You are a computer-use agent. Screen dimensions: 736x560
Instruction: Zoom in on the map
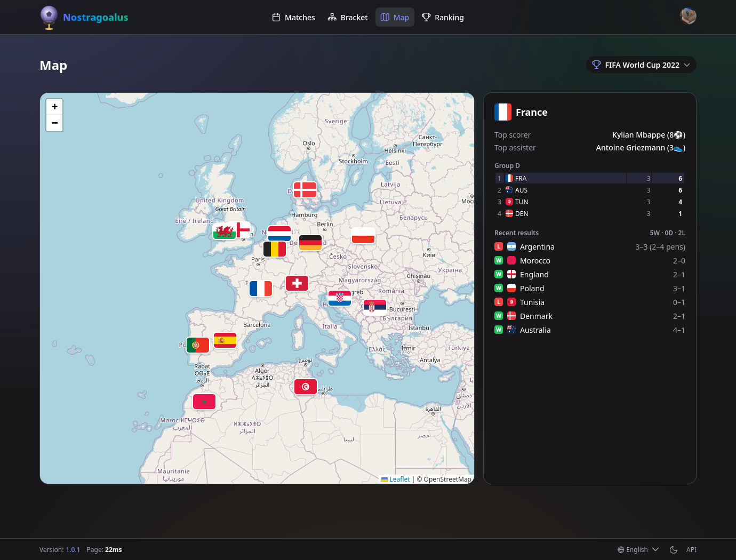point(54,107)
